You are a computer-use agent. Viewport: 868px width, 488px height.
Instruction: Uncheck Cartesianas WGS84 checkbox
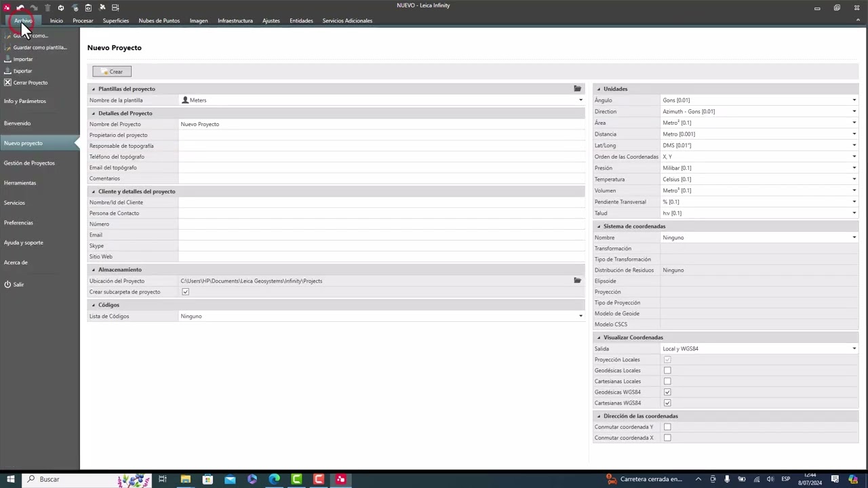click(667, 403)
